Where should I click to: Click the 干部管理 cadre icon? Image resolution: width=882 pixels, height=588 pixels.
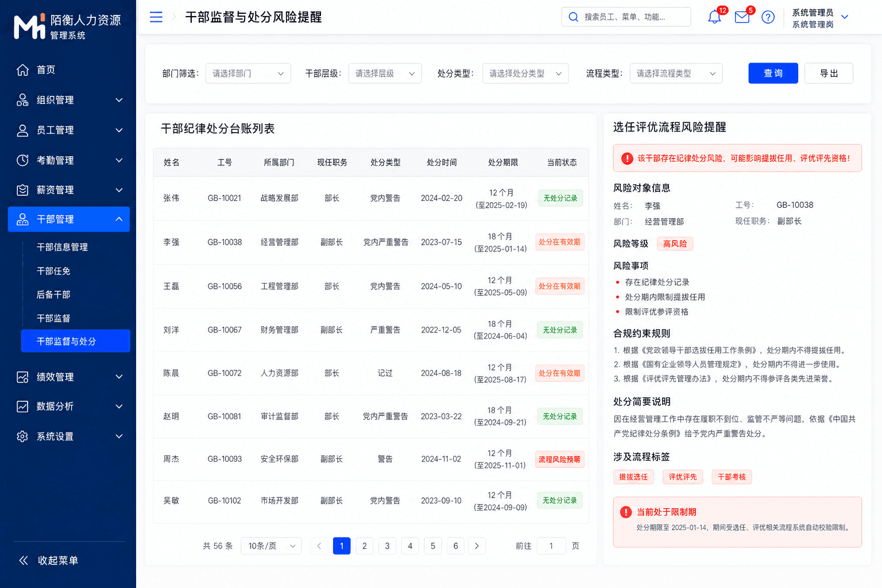click(22, 219)
